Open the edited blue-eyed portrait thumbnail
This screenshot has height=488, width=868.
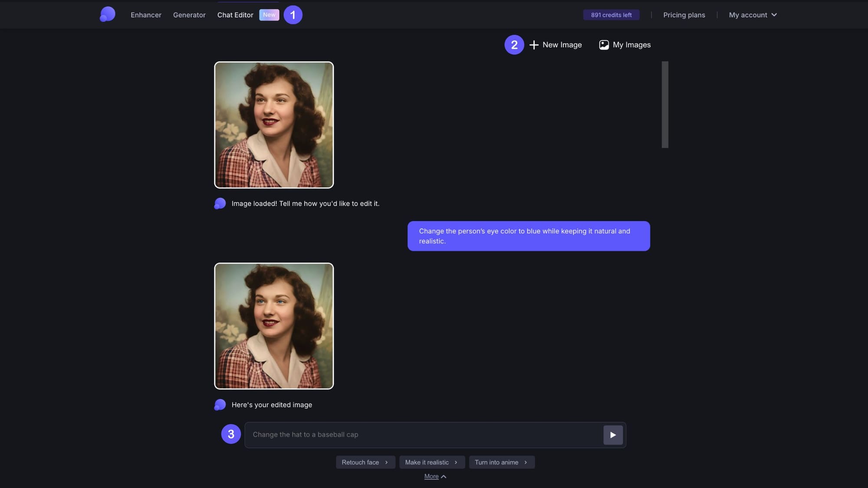point(274,326)
